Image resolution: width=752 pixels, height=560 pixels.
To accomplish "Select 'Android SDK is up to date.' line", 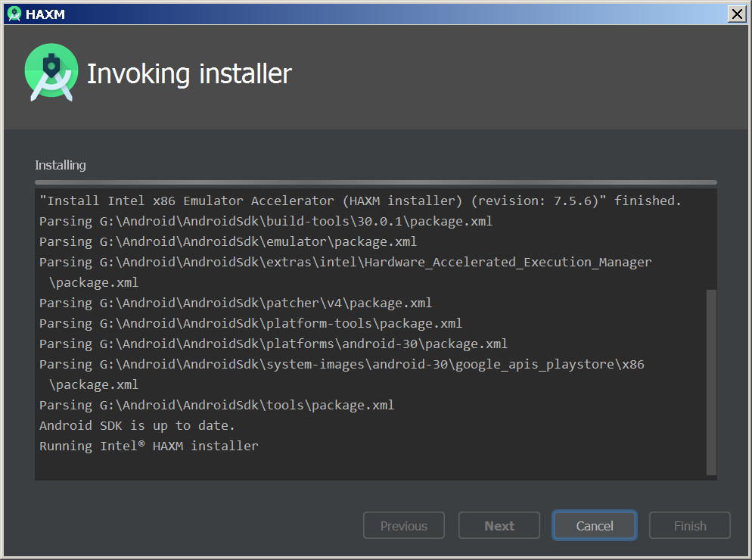I will coord(137,425).
